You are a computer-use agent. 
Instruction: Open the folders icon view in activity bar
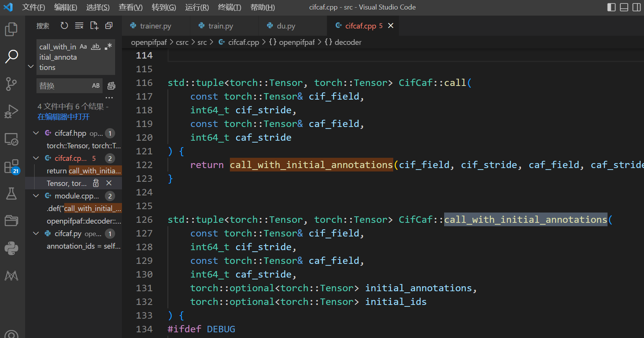pyautogui.click(x=11, y=221)
